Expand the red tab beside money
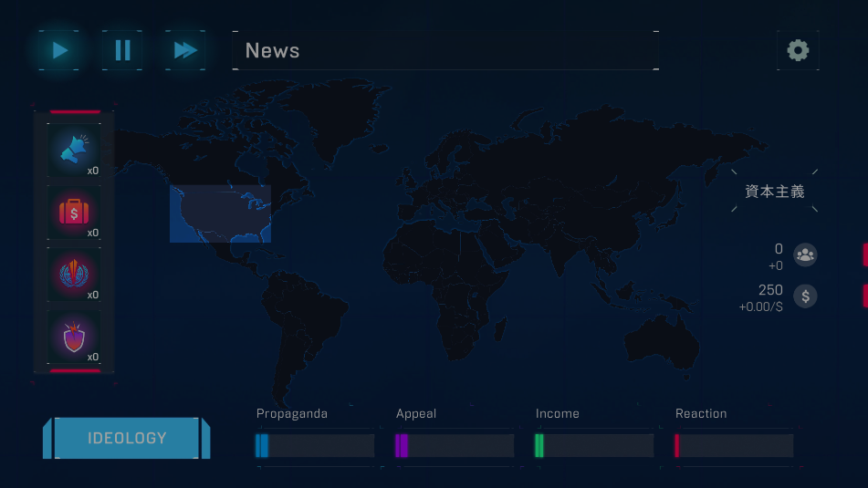 (864, 296)
